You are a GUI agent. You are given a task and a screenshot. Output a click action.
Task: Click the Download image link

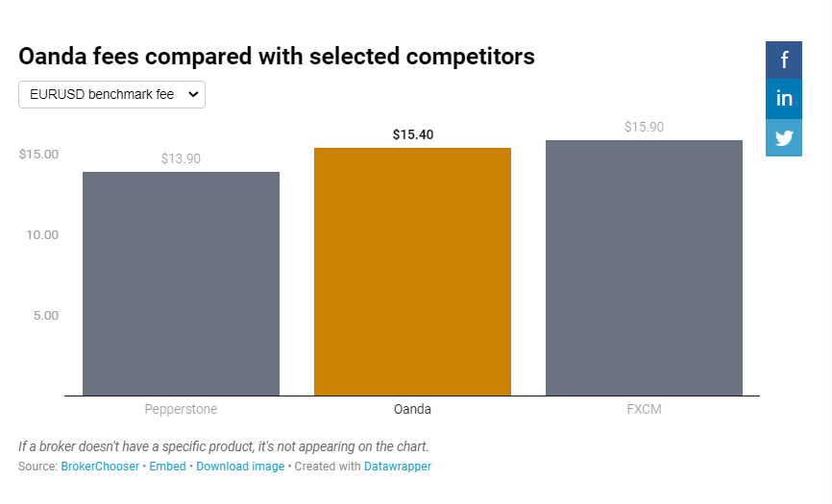tap(240, 467)
